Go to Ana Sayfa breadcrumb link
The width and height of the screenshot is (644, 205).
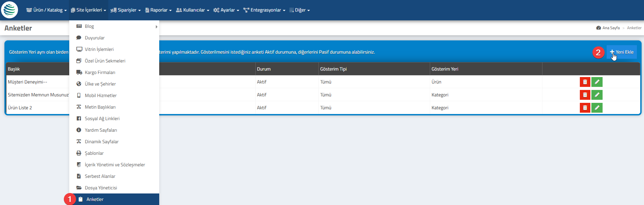point(611,28)
